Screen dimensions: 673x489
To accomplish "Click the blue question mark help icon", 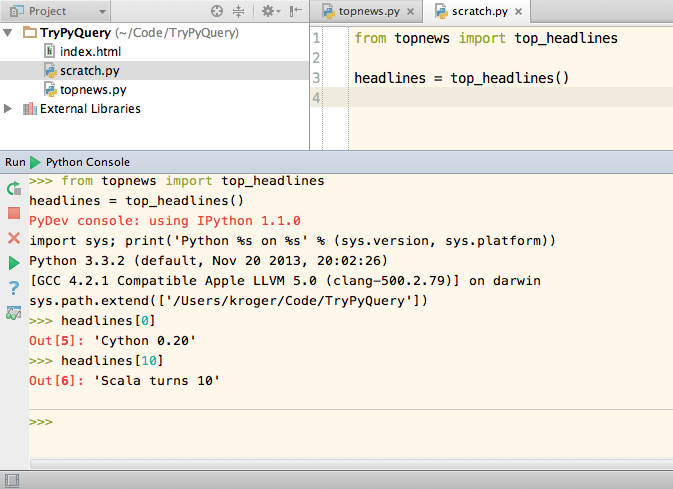I will [x=14, y=288].
